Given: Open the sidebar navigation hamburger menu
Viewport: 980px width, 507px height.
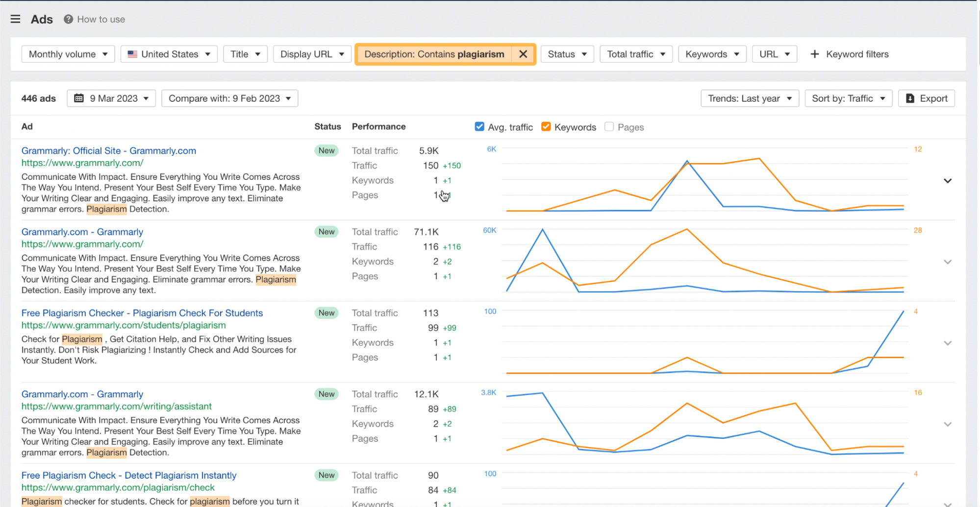Looking at the screenshot, I should [x=15, y=19].
